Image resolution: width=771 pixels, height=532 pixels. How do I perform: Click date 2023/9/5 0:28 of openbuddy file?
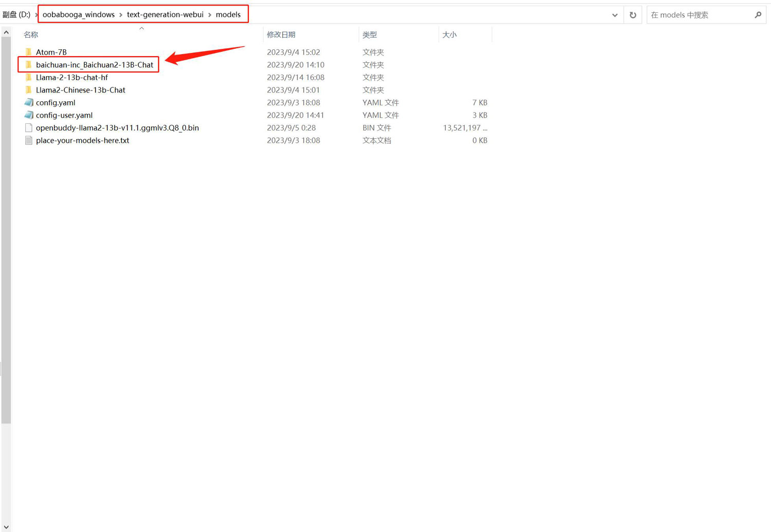[x=291, y=127]
